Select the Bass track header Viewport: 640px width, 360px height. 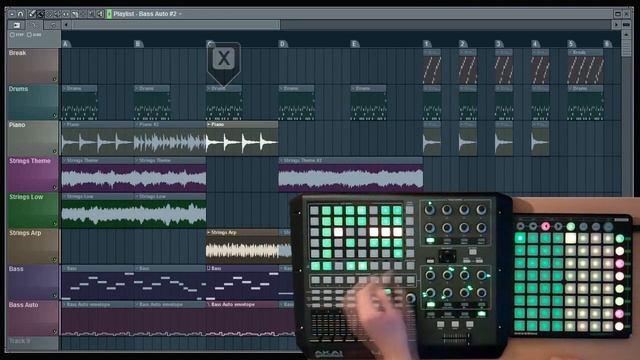coord(33,282)
